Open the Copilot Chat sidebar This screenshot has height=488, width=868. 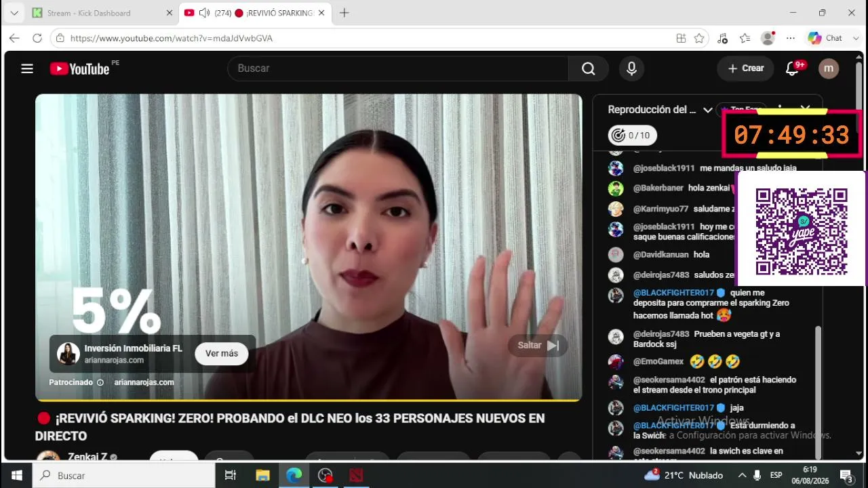[x=825, y=39]
